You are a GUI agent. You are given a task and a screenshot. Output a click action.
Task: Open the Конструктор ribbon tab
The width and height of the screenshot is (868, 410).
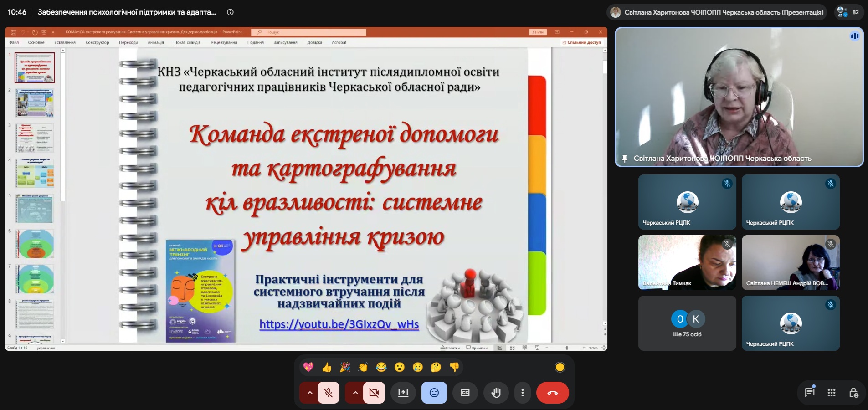97,42
